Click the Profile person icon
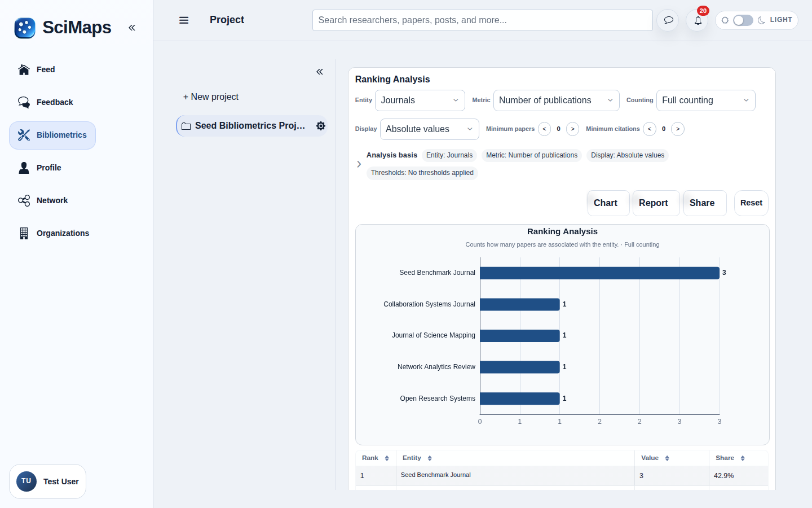This screenshot has height=508, width=812. (x=24, y=168)
